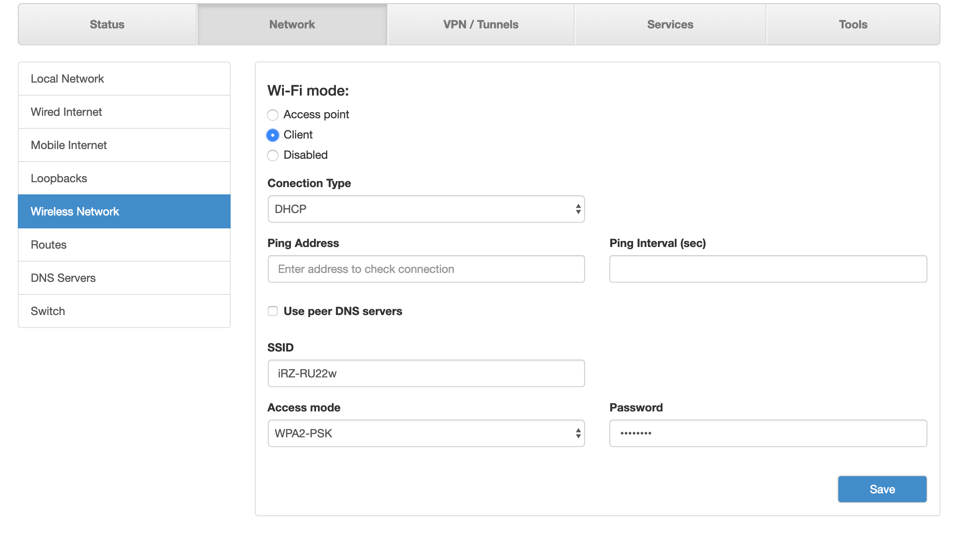Click the Save button
The image size is (980, 541).
[x=882, y=489]
